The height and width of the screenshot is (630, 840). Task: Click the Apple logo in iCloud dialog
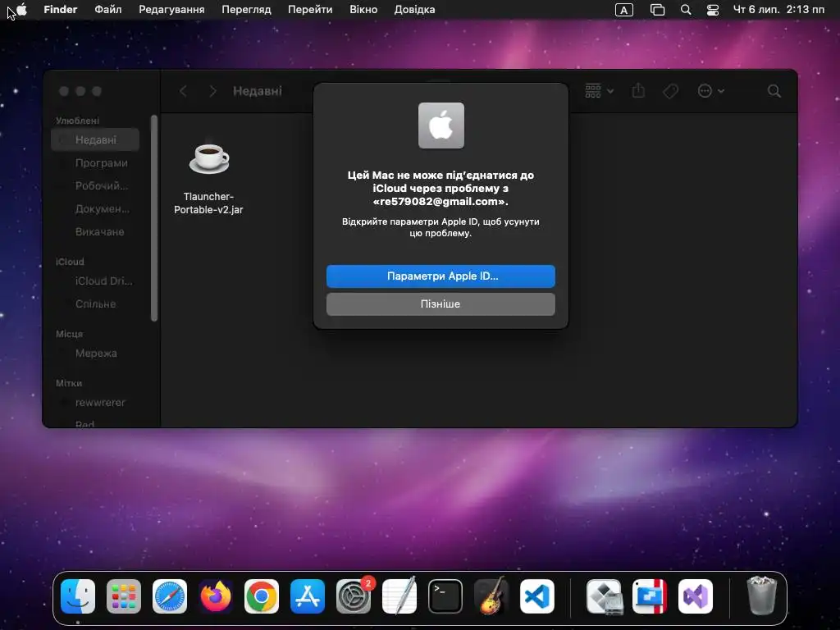[441, 126]
